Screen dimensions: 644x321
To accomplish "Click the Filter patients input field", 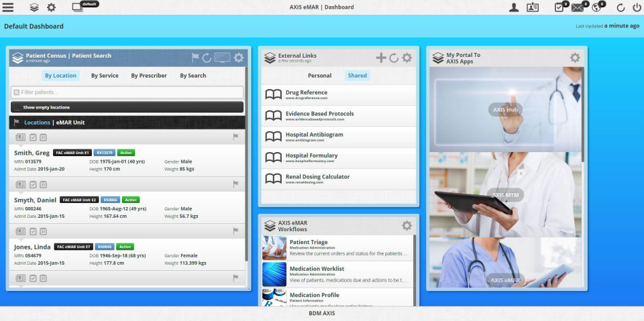I will [x=127, y=92].
